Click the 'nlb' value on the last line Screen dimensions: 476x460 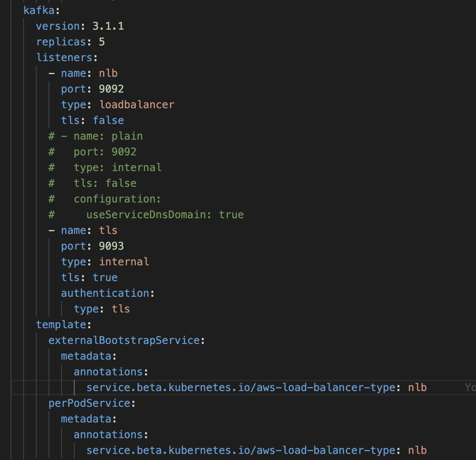point(417,450)
